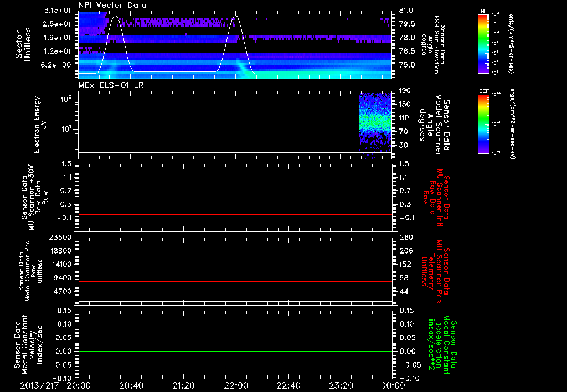The width and height of the screenshot is (567, 392).
Task: Click the 206 telemetry tick label
Action: coord(405,251)
